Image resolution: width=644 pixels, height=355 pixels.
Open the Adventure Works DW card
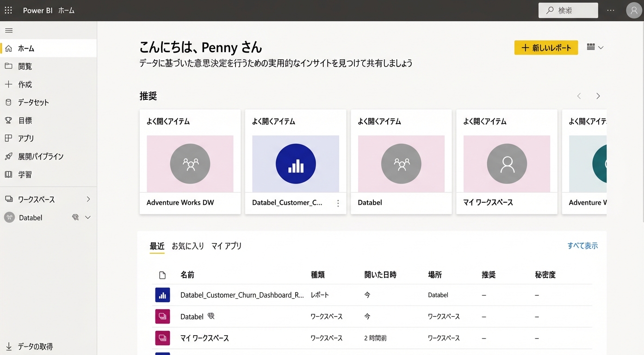[x=190, y=162]
